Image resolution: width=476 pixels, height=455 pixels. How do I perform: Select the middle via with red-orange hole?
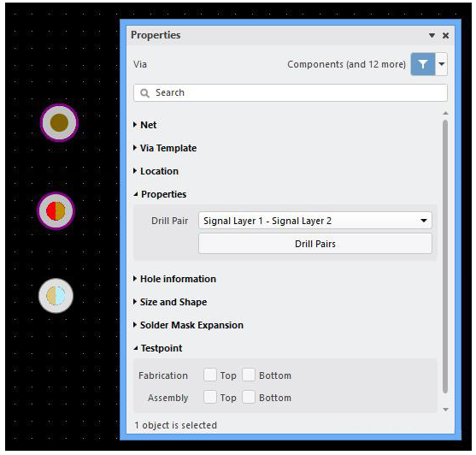click(x=56, y=210)
